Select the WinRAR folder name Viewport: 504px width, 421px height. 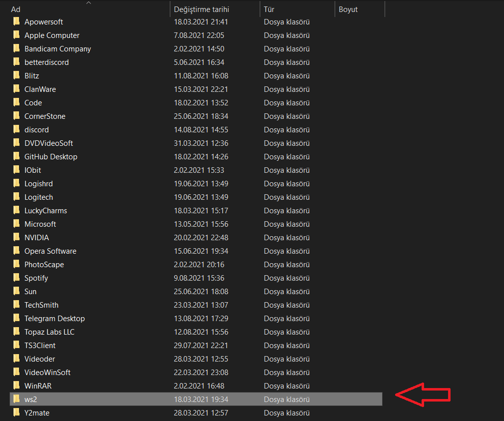click(x=38, y=387)
